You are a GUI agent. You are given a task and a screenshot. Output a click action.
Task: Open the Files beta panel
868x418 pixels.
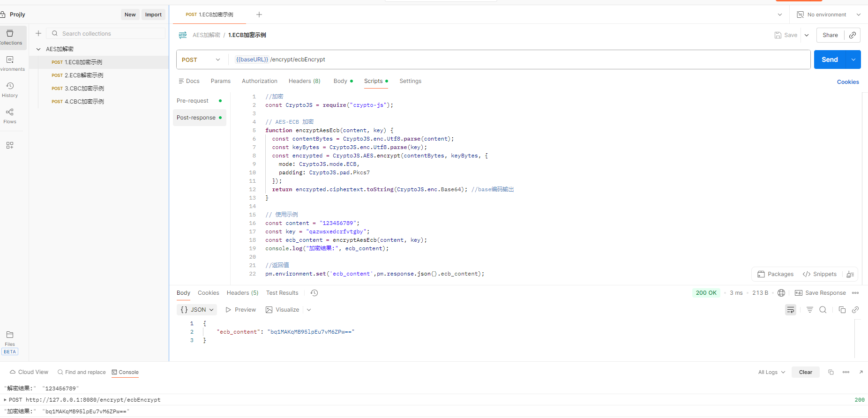pos(10,343)
